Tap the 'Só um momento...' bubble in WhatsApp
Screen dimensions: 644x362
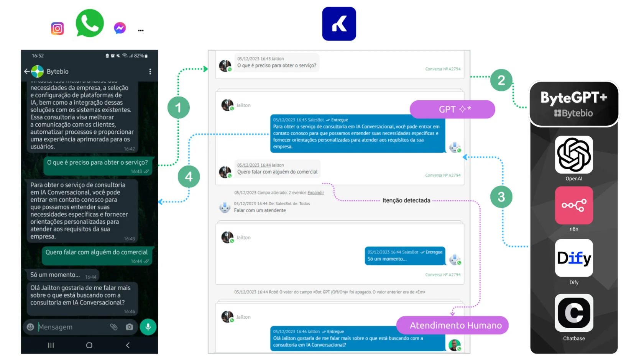click(62, 275)
